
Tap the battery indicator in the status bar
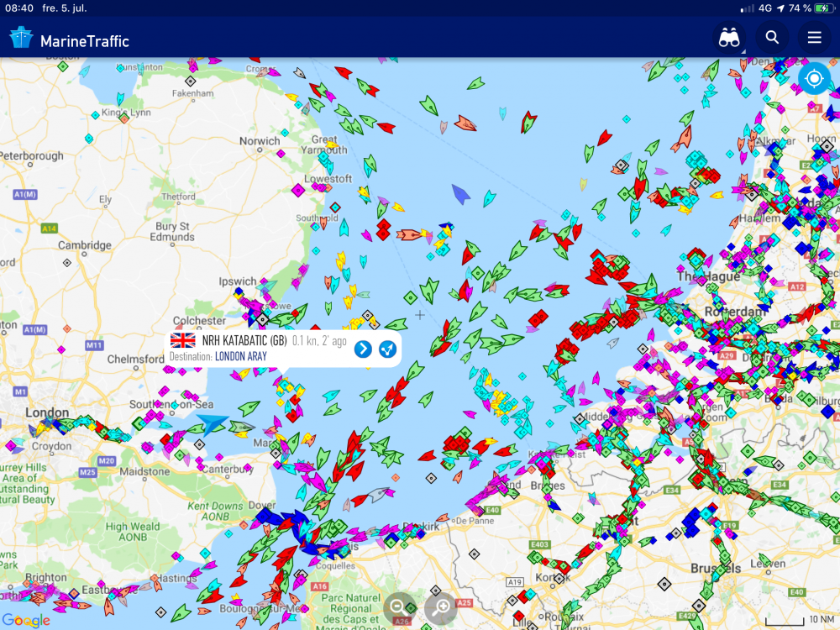[823, 8]
